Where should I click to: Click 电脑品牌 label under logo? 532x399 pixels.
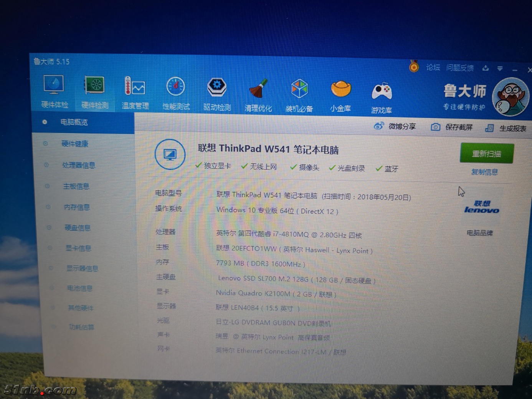point(480,233)
